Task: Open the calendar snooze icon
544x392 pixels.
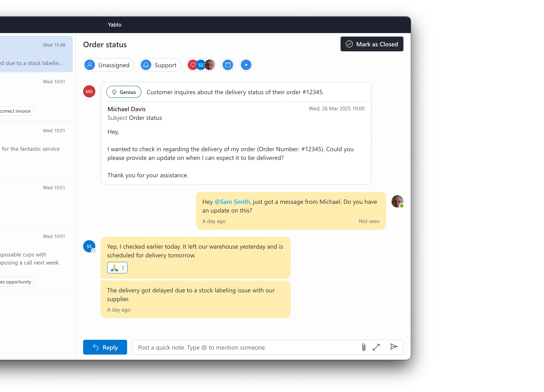Action: click(228, 65)
